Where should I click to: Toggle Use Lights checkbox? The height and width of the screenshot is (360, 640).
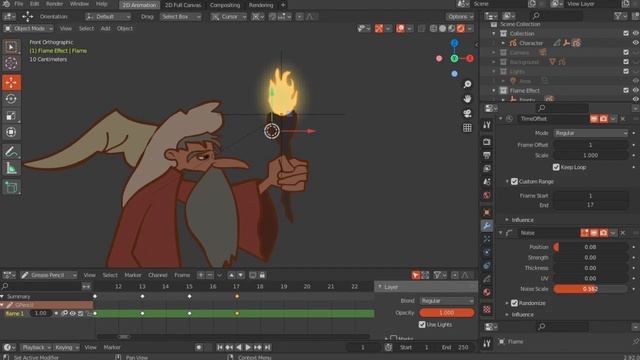point(422,324)
